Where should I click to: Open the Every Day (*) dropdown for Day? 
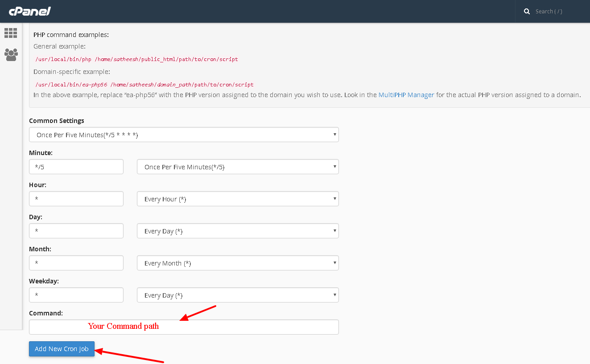click(238, 231)
